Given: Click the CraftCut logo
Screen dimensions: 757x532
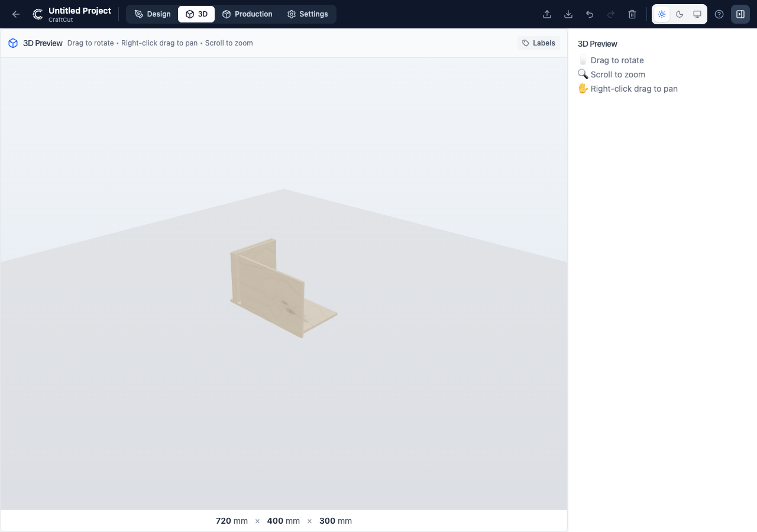Looking at the screenshot, I should coord(37,14).
